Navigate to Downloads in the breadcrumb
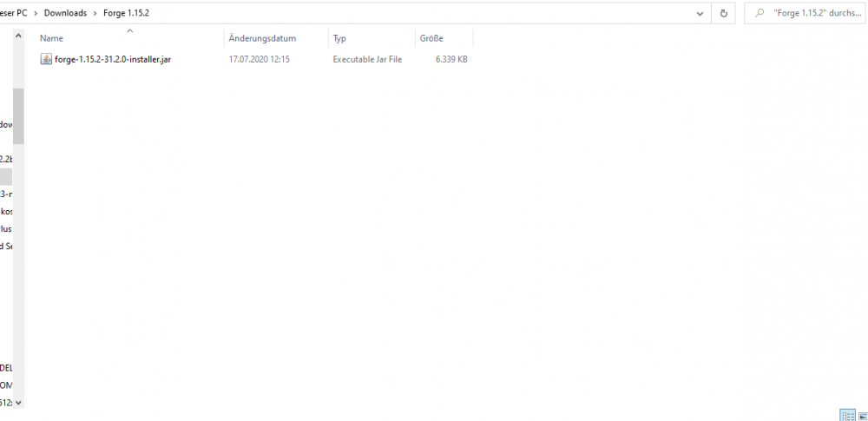The width and height of the screenshot is (868, 421). pyautogui.click(x=66, y=13)
